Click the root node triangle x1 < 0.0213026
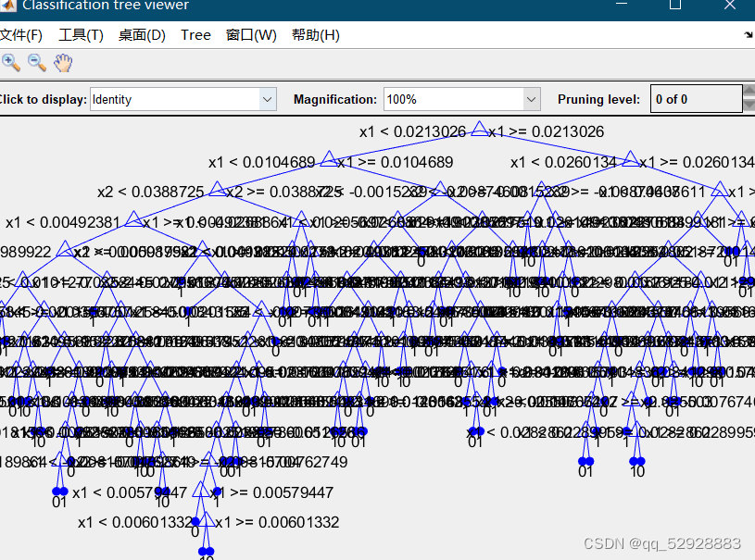755x560 pixels. tap(479, 129)
